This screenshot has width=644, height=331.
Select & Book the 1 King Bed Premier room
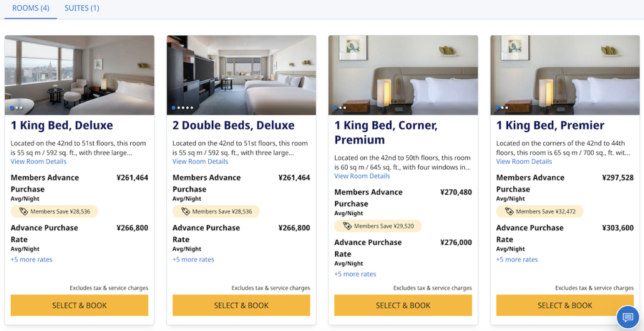[565, 305]
